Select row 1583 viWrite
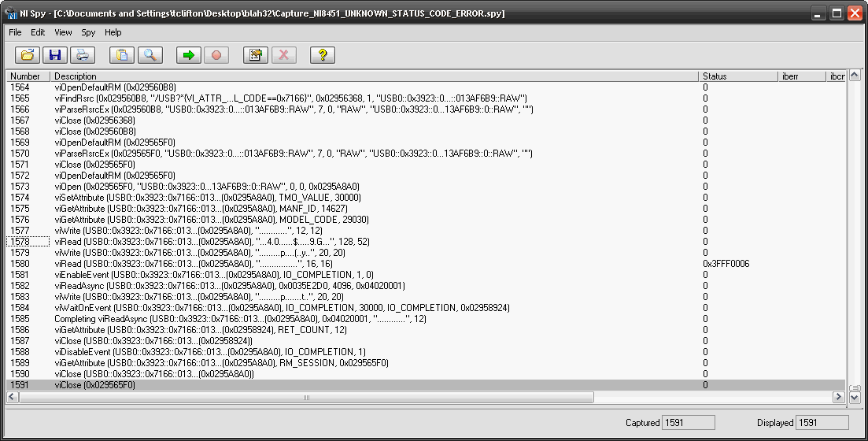The width and height of the screenshot is (868, 441). [x=426, y=297]
